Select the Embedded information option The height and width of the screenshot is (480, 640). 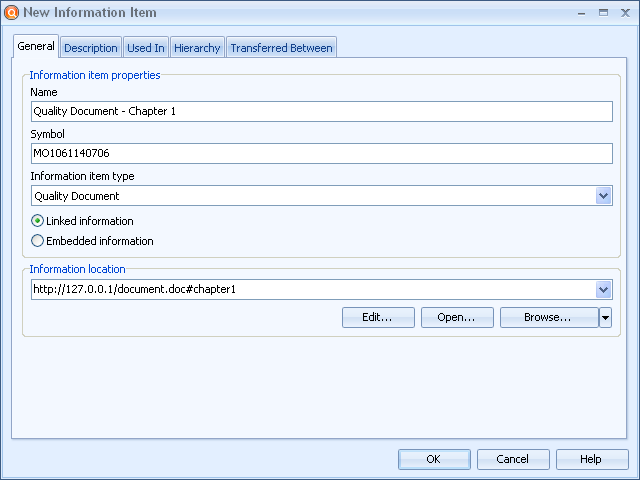[x=38, y=241]
